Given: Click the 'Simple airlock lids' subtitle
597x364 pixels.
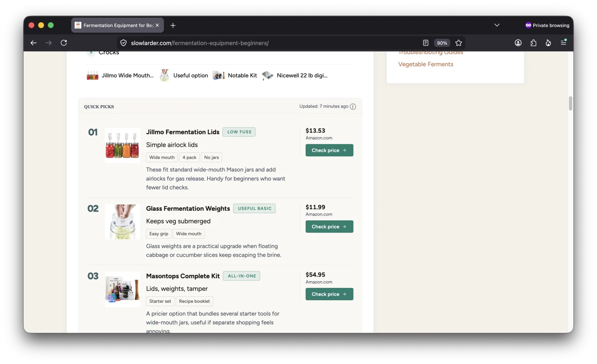Looking at the screenshot, I should 172,145.
